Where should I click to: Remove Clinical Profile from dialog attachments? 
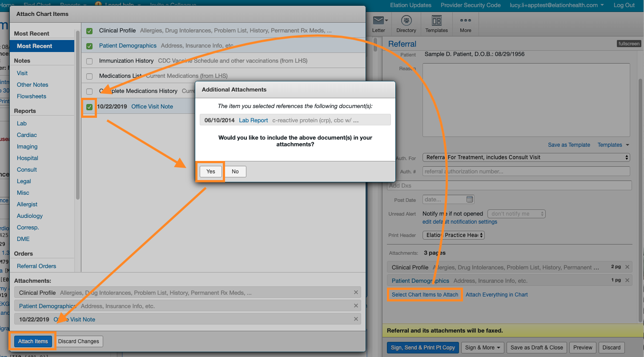pyautogui.click(x=356, y=293)
